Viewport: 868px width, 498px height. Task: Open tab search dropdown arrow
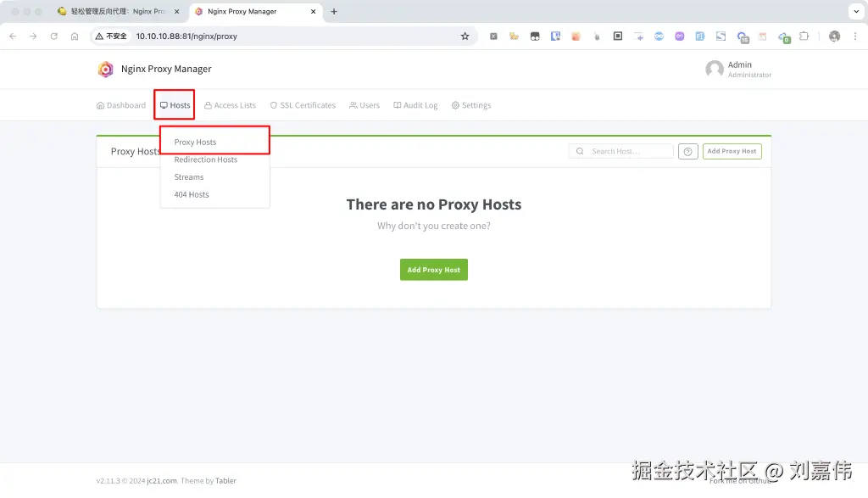[856, 11]
